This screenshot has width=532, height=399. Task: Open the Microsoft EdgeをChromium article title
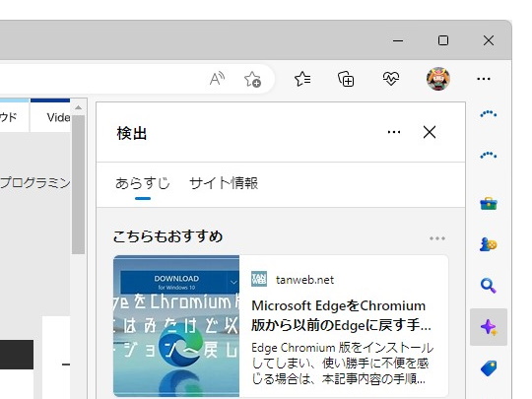341,315
